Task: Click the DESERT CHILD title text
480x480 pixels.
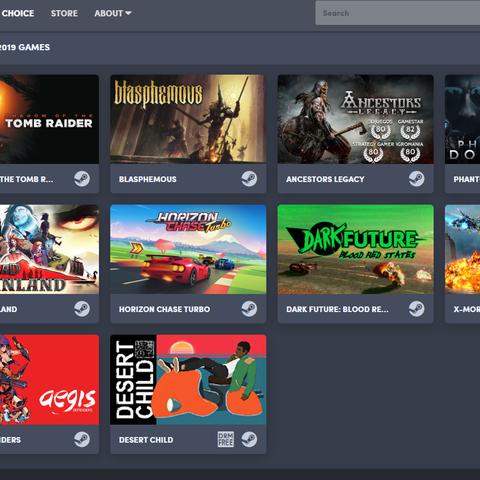Action: 146,440
